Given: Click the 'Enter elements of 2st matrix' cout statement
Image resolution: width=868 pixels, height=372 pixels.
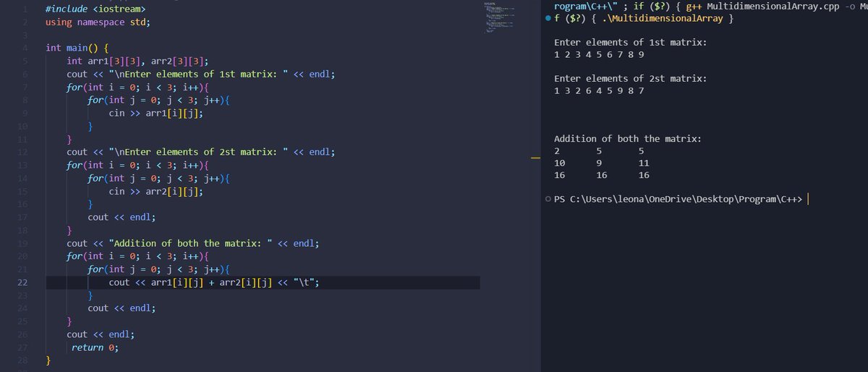Looking at the screenshot, I should coord(201,152).
